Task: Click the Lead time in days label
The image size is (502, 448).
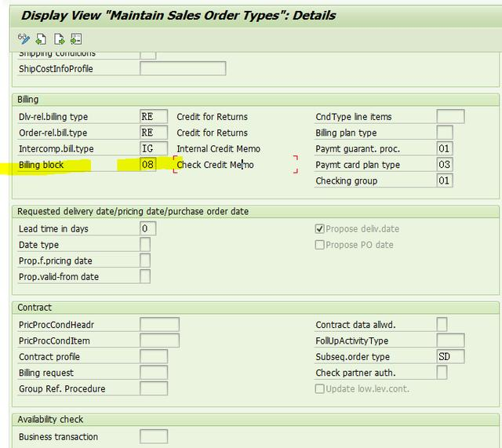Action: point(53,229)
